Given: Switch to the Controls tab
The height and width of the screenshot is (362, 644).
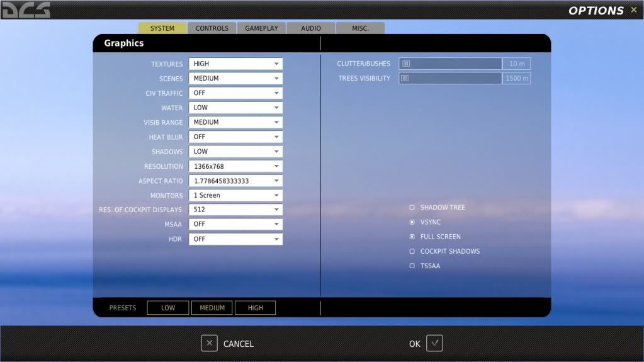Looking at the screenshot, I should point(212,28).
